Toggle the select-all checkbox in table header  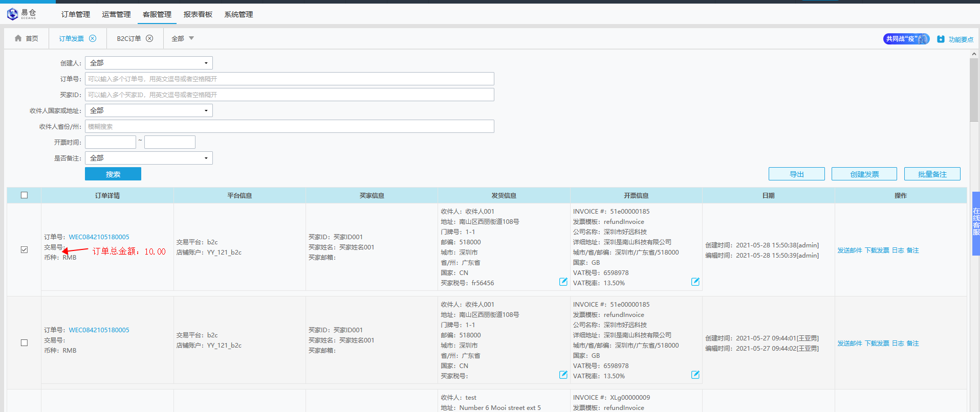pyautogui.click(x=24, y=195)
